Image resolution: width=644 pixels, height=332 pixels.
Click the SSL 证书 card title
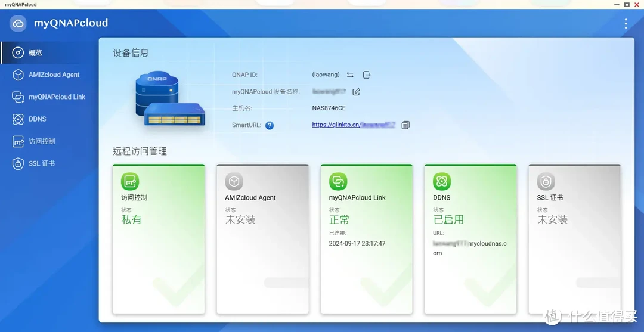(x=550, y=198)
